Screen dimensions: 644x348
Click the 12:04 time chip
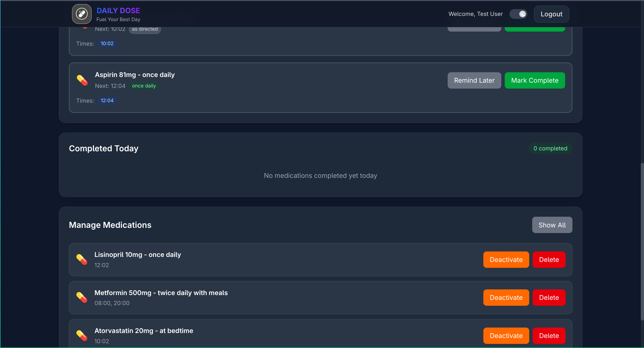[x=107, y=100]
